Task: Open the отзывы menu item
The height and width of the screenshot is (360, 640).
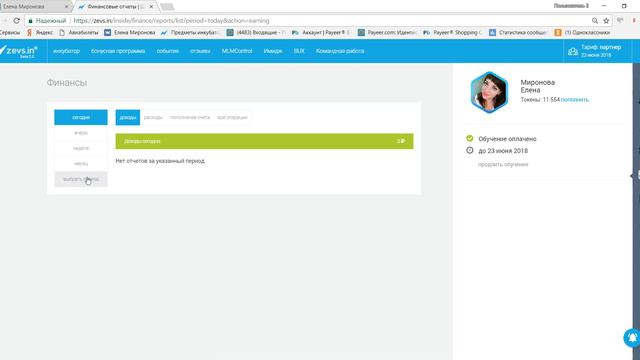Action: (200, 51)
